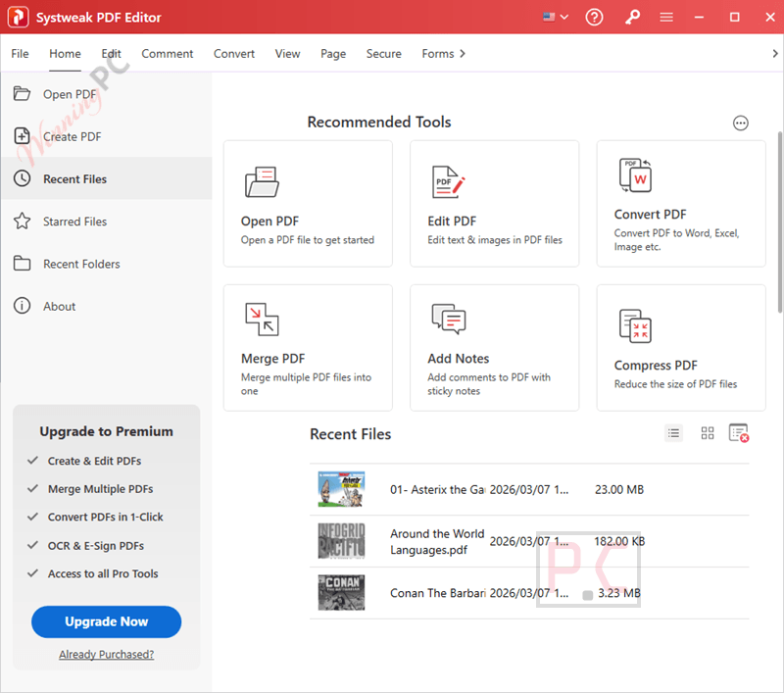Click the Merge PDF tool card icon

click(x=262, y=319)
